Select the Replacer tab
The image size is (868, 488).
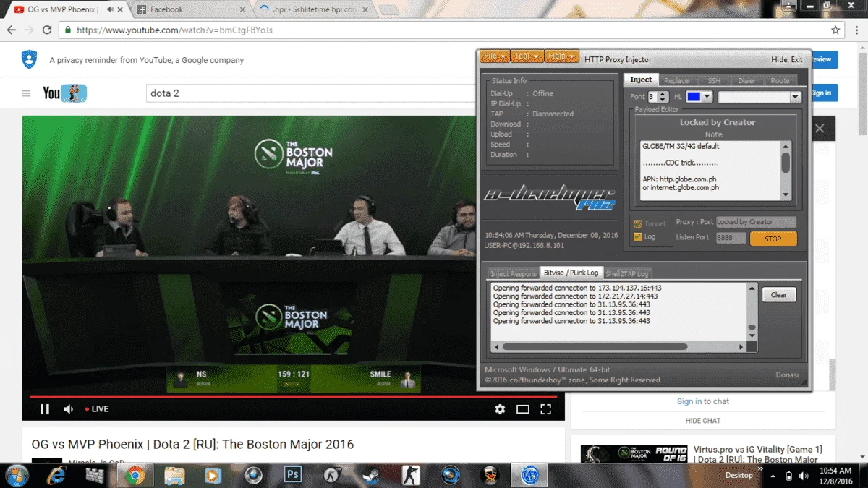tap(677, 80)
